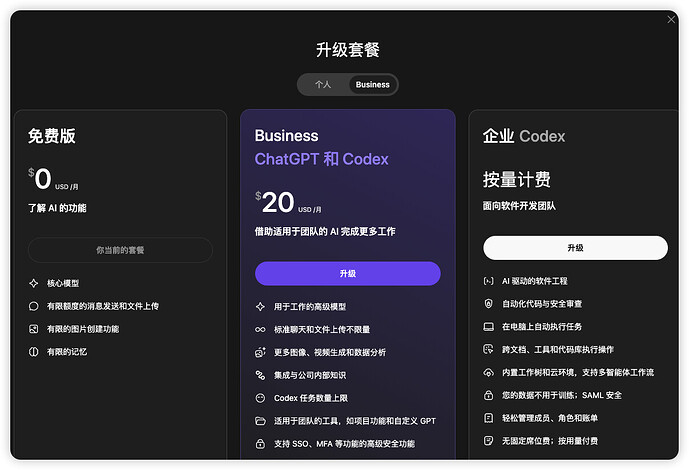Viewport: 689px width, 470px height.
Task: Click the Codex 任务数量上限 feature text
Action: (x=311, y=398)
